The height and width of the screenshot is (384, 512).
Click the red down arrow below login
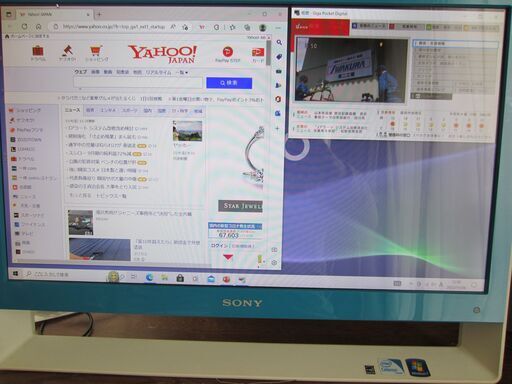(x=228, y=257)
